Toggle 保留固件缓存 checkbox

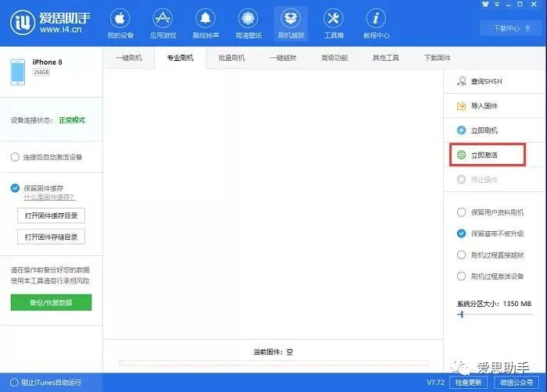click(x=15, y=188)
